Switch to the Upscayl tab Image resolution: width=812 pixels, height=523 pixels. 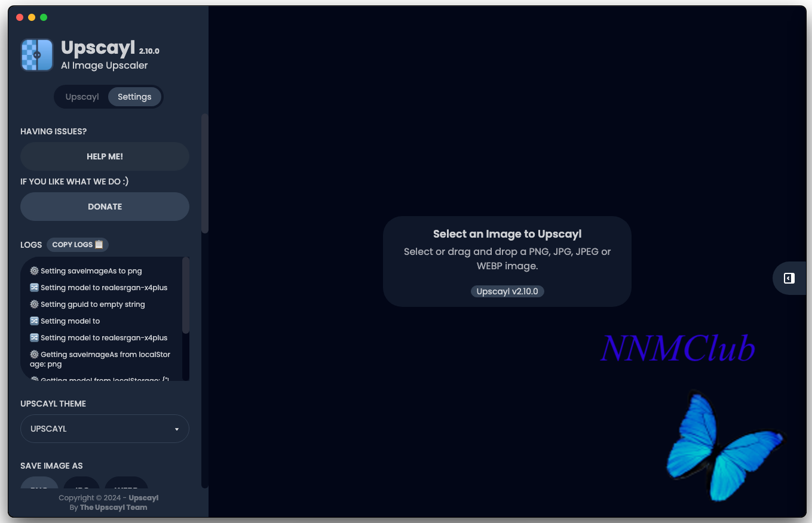pyautogui.click(x=82, y=97)
